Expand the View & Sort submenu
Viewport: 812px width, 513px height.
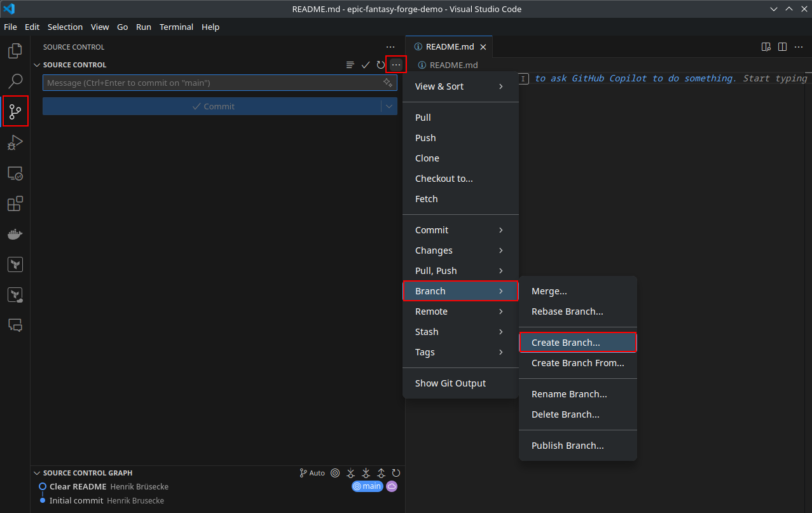[x=460, y=86]
